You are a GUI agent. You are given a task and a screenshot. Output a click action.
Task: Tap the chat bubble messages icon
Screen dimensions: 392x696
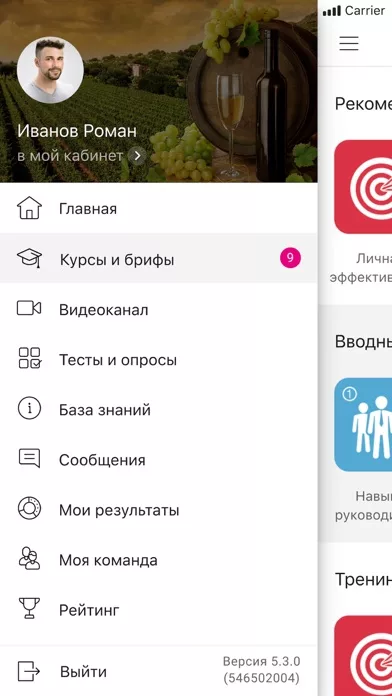pos(29,458)
